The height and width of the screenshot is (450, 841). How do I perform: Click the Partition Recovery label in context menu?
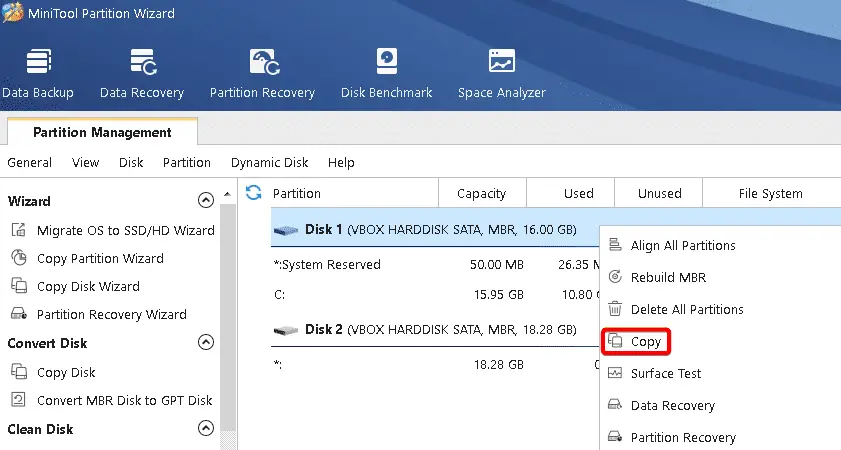[x=683, y=438]
